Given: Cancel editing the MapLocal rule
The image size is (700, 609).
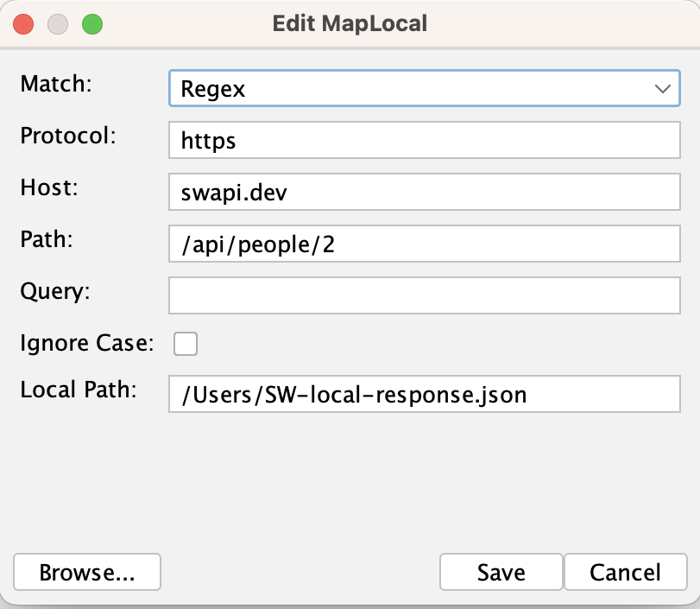Looking at the screenshot, I should (626, 571).
